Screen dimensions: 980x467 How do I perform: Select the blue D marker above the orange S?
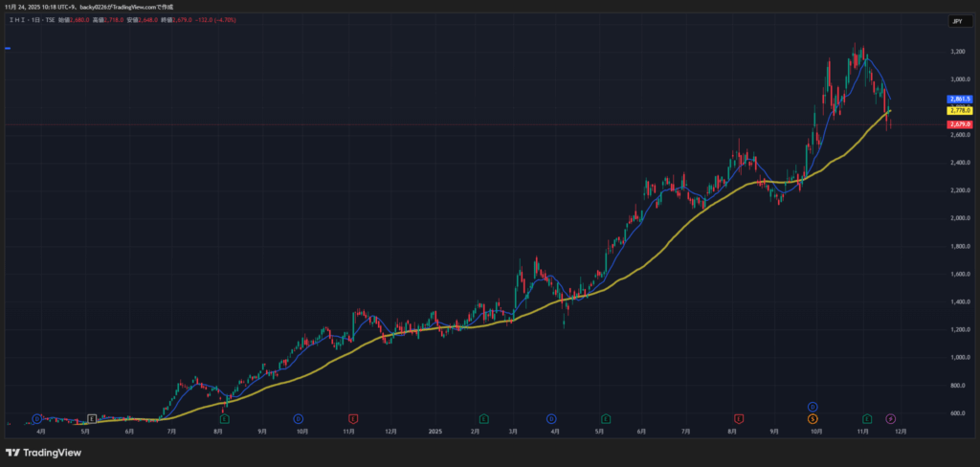pyautogui.click(x=813, y=407)
